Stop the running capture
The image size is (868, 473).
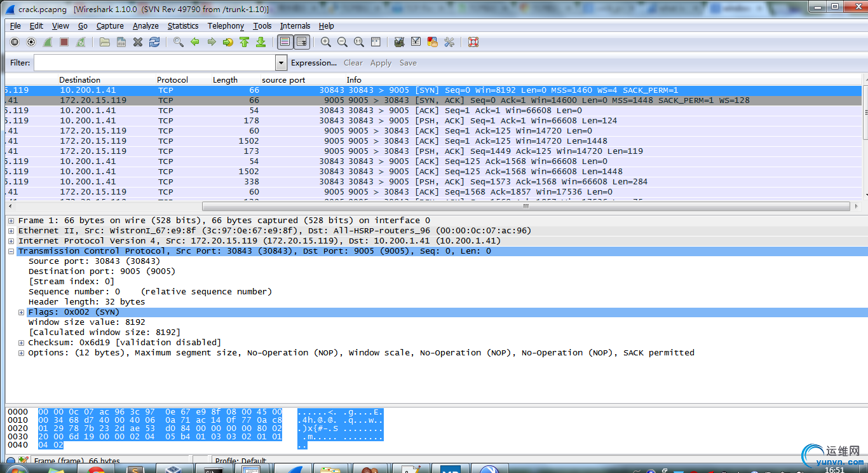pyautogui.click(x=64, y=42)
